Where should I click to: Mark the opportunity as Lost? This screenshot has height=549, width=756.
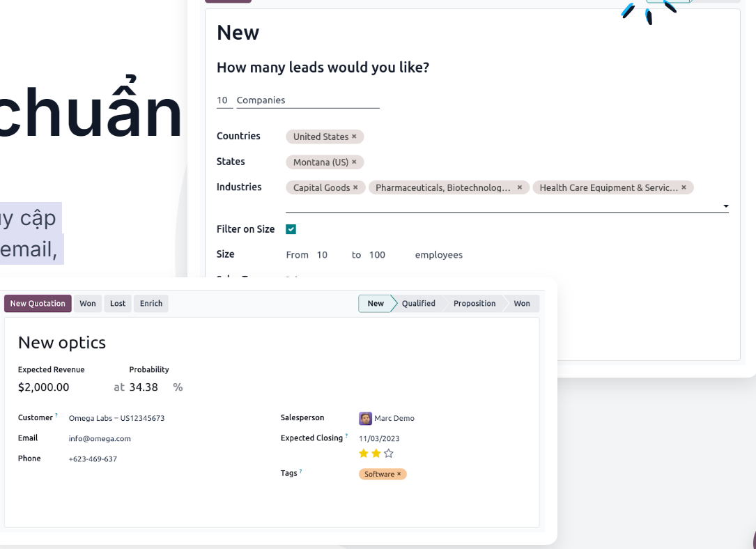(118, 304)
